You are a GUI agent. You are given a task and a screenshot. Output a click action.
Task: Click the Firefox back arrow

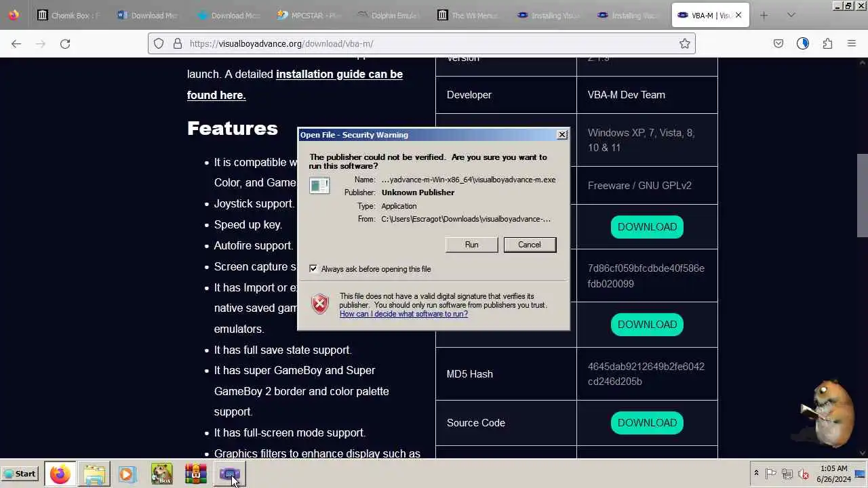pos(16,43)
